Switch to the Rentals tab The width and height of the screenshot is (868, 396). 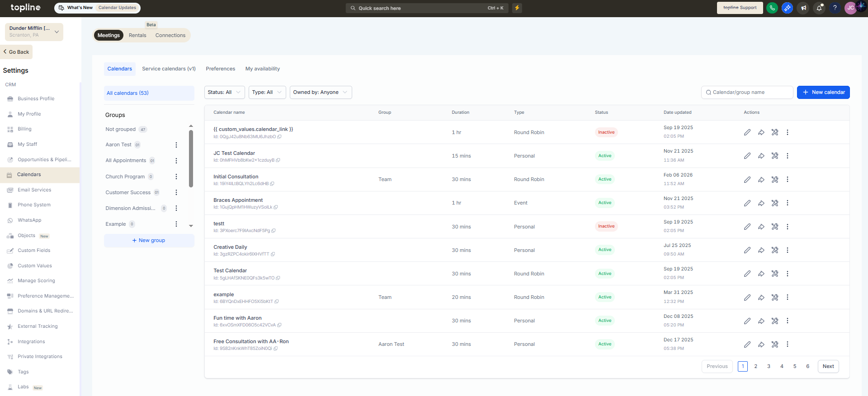click(137, 35)
